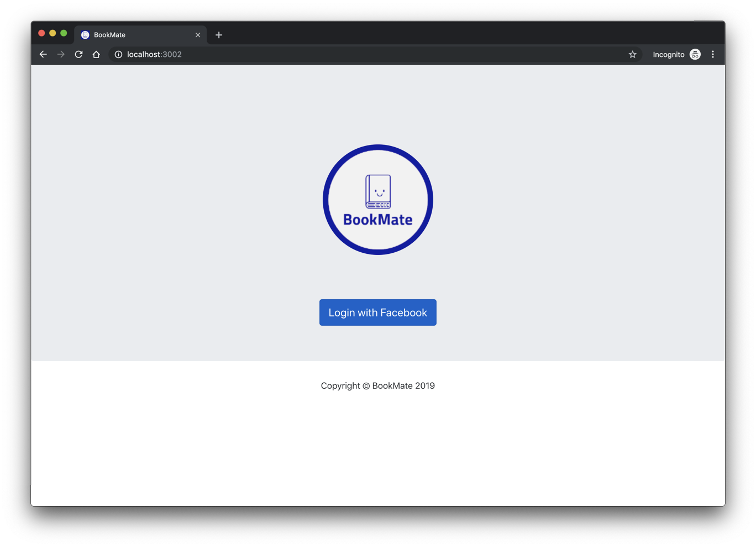Click the Incognito label text
The image size is (756, 547).
[x=668, y=54]
